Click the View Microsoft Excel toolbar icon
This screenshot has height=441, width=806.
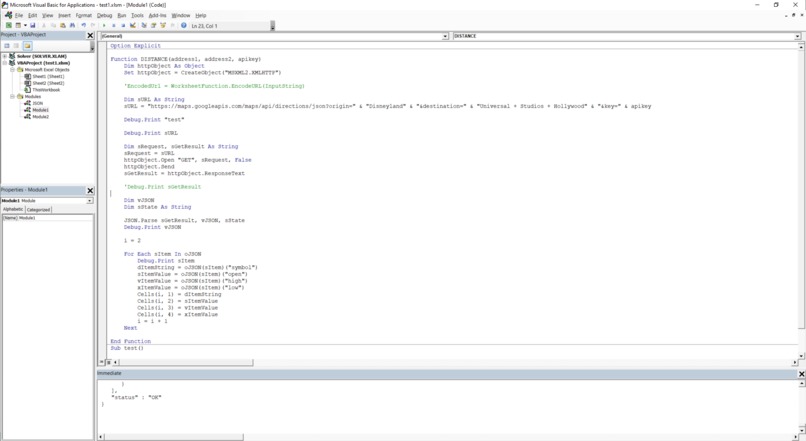[9, 25]
